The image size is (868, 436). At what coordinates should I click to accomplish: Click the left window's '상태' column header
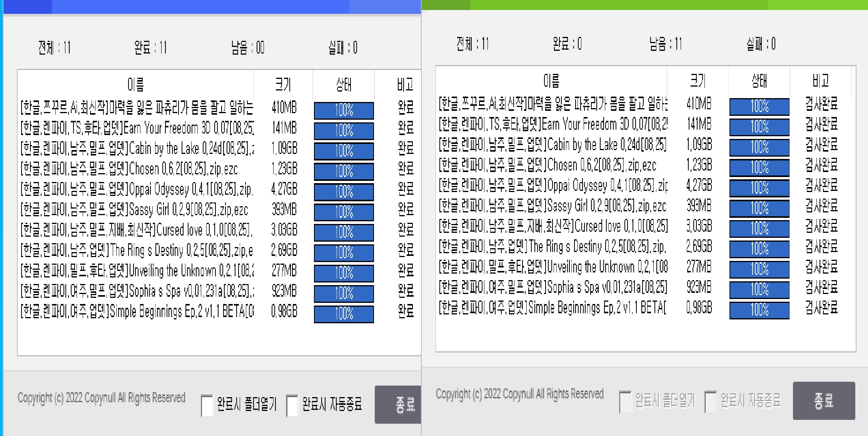(x=344, y=84)
